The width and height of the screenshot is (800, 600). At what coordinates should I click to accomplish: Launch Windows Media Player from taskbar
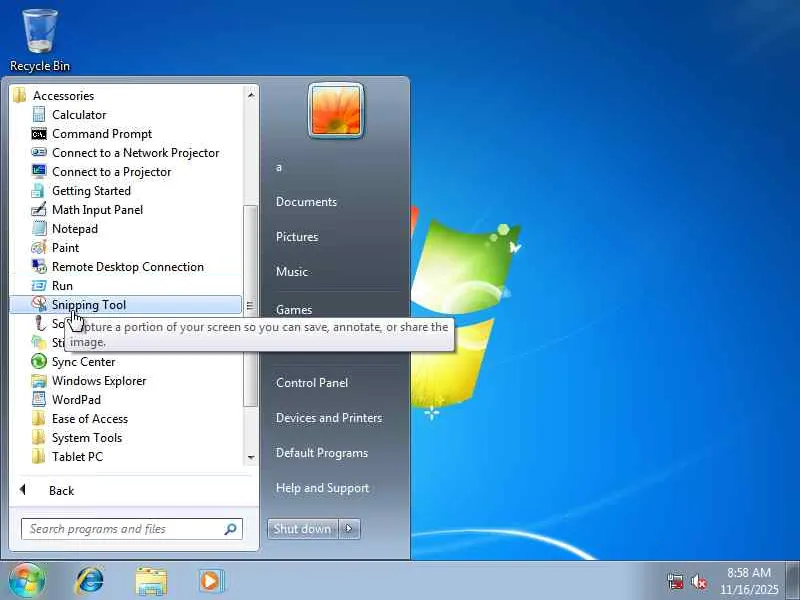pos(211,581)
